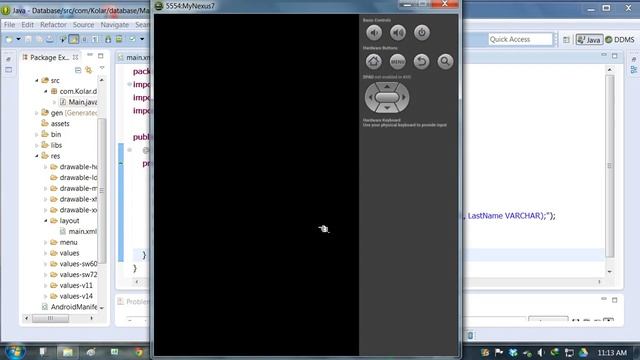Open the Source menu in Eclipse

click(83, 25)
